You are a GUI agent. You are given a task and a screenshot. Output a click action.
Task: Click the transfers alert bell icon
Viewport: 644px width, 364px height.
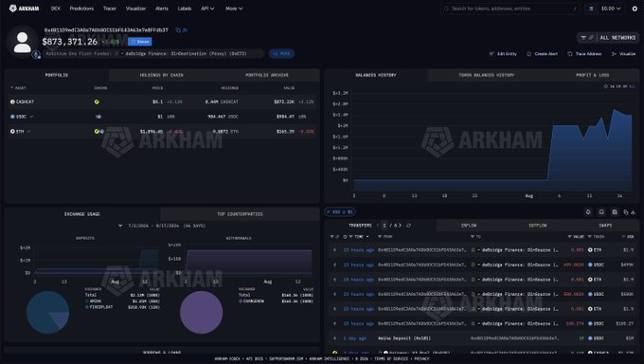(x=588, y=211)
